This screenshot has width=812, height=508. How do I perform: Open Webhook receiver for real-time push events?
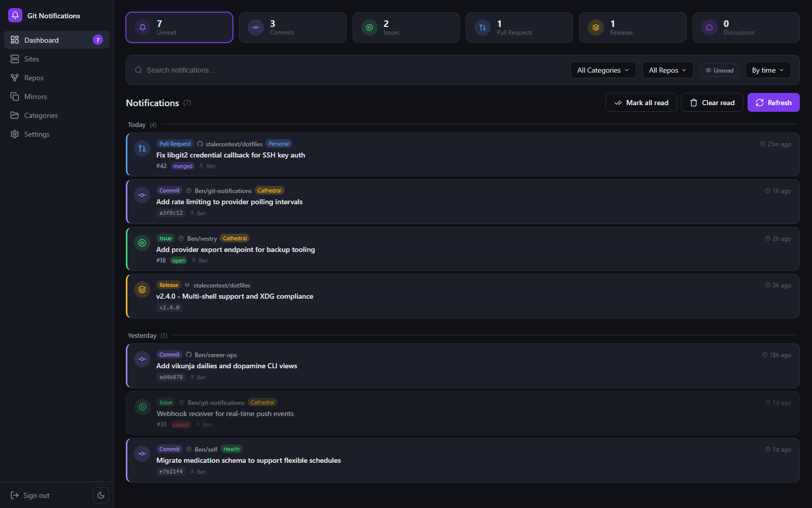[463, 413]
